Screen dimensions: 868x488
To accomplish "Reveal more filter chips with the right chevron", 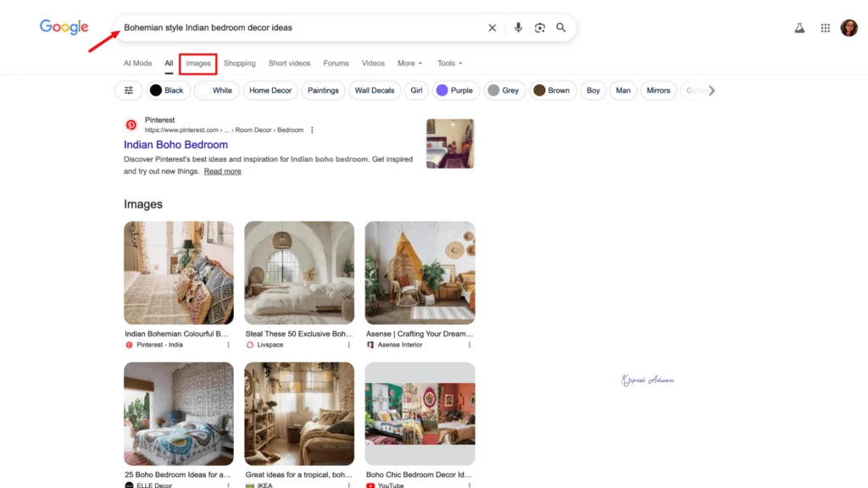I will click(x=713, y=90).
